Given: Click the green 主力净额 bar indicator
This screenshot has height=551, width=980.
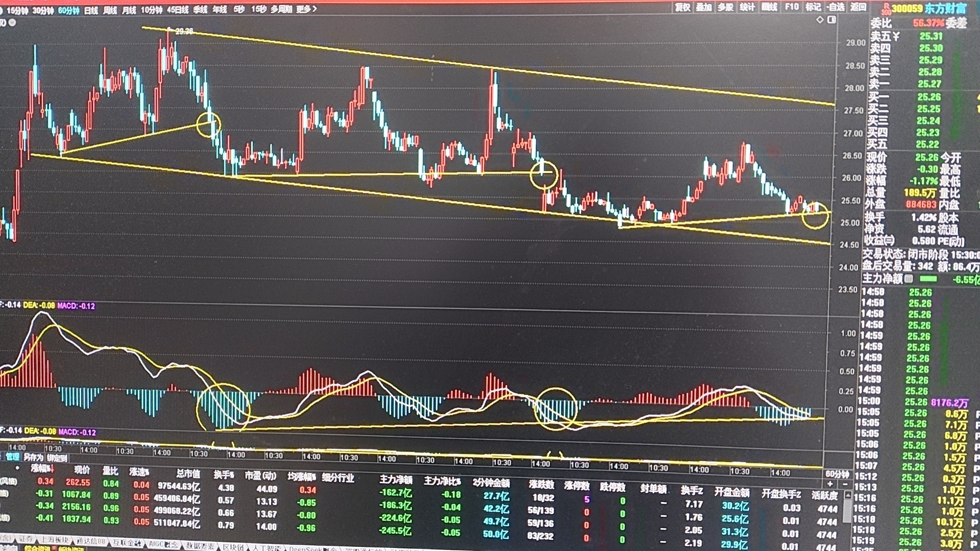Looking at the screenshot, I should [x=928, y=279].
